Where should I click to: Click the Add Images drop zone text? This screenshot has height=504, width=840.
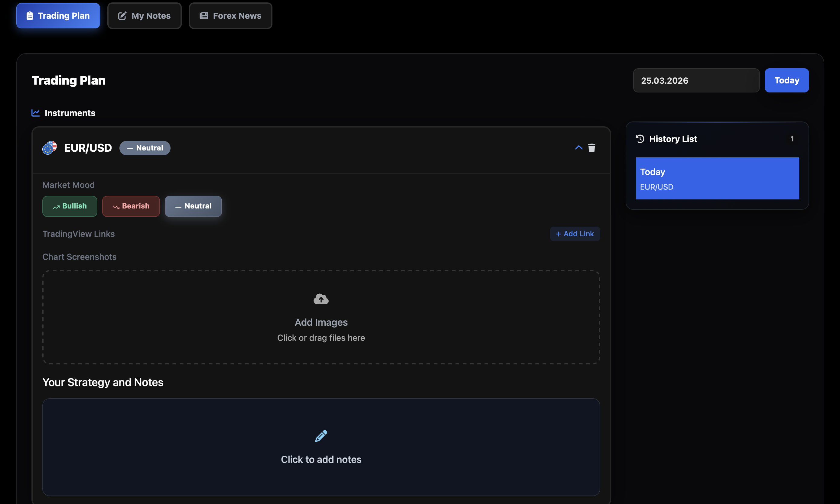(x=321, y=322)
